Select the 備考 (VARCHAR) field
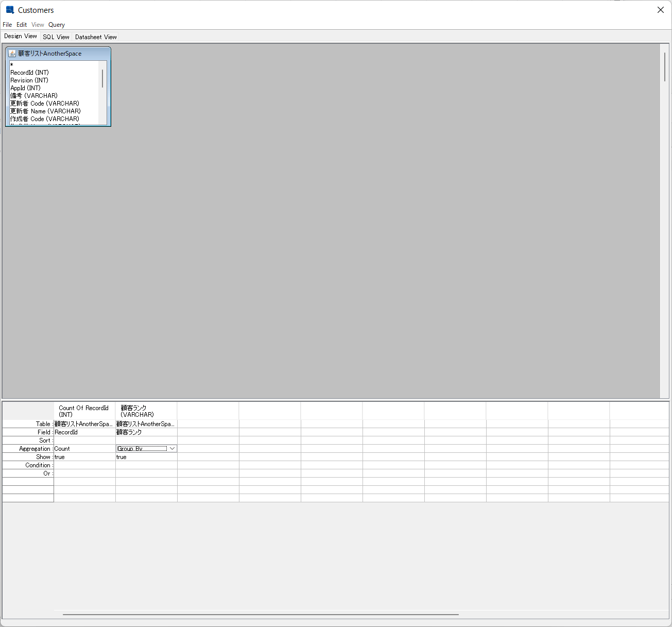The image size is (672, 627). (54, 96)
